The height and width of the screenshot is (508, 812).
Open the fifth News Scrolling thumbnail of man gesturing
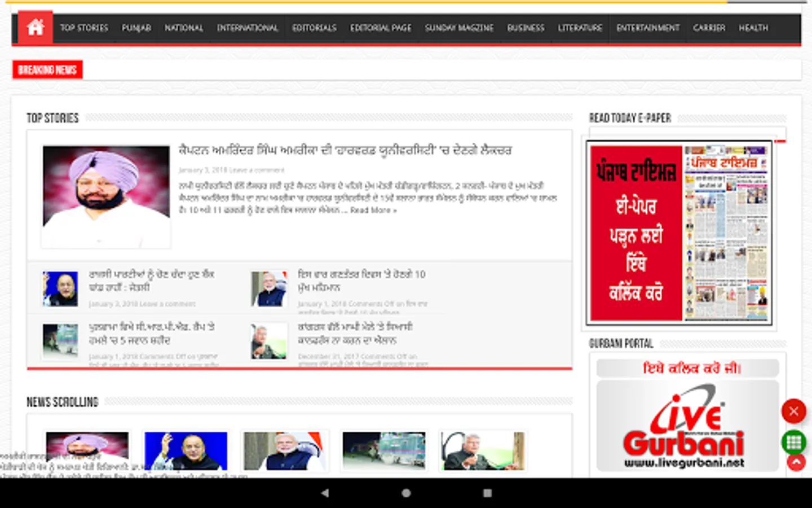point(483,450)
